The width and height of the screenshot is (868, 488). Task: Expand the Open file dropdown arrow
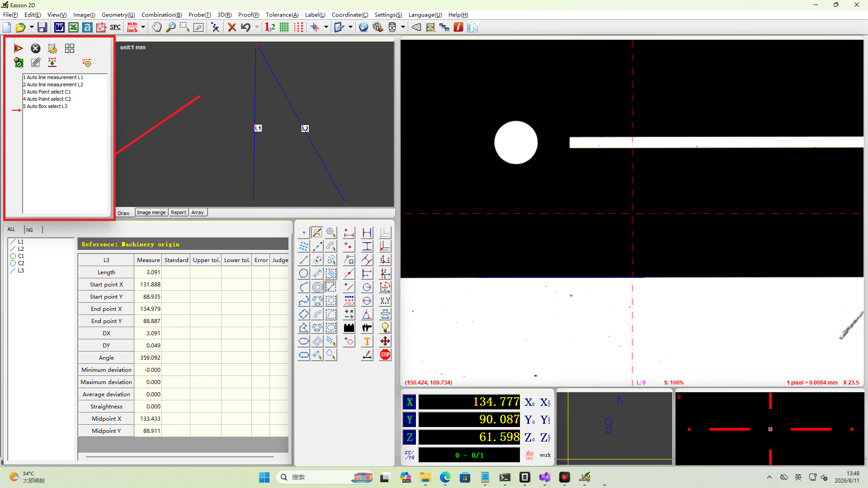tap(32, 28)
